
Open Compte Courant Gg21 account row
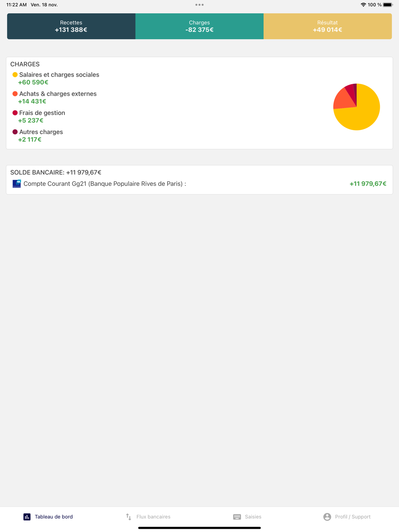pos(199,184)
